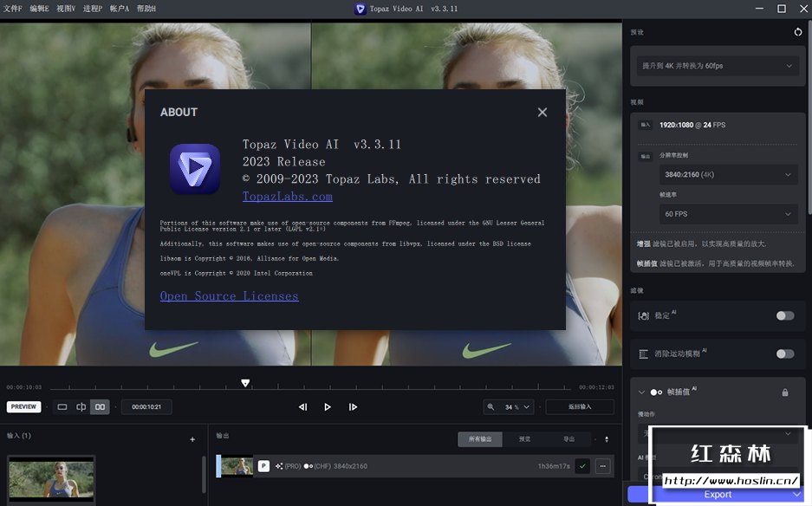Open the 进程P menu
Screen dimensions: 812x506
point(93,9)
